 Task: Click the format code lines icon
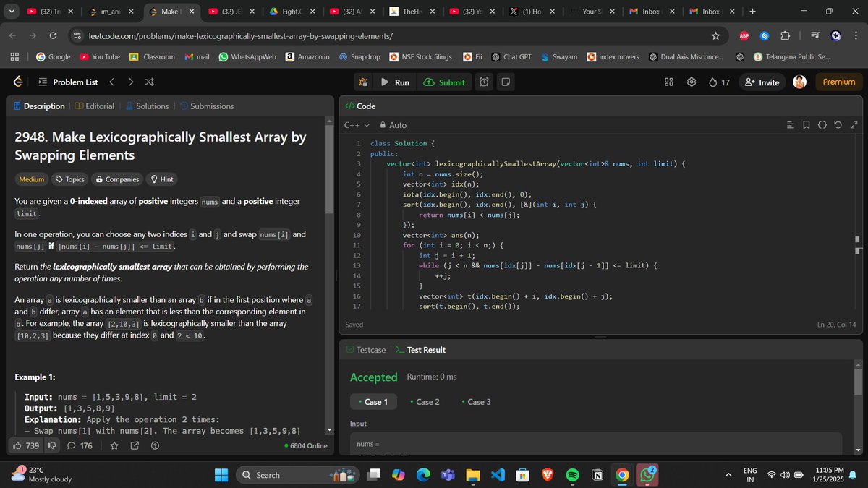click(791, 125)
